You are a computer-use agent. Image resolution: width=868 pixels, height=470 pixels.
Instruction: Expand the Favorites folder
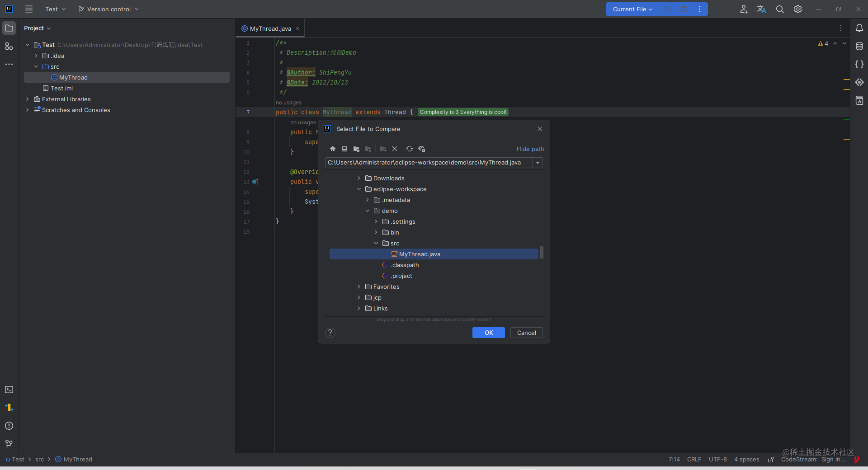click(359, 287)
